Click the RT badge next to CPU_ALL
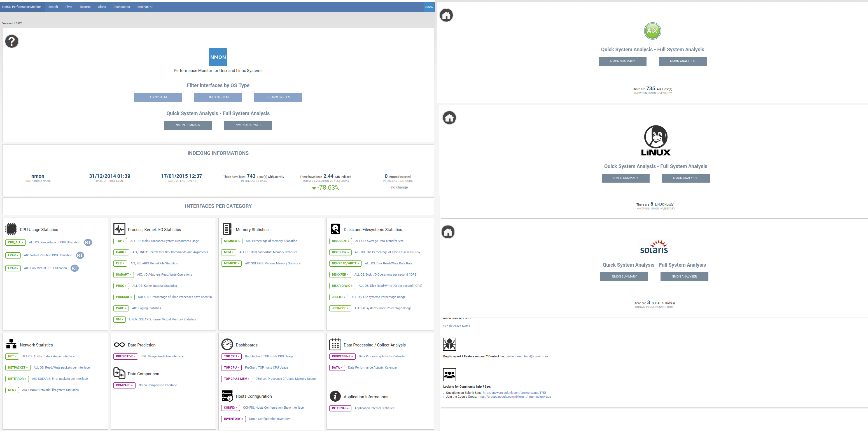The width and height of the screenshot is (868, 433). click(x=88, y=242)
